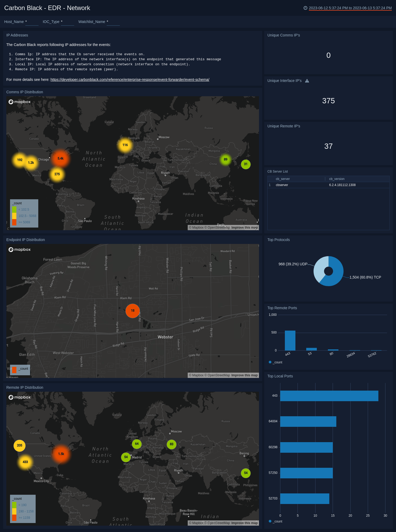Click the 5.4k cluster marker on Comms map

[60, 159]
